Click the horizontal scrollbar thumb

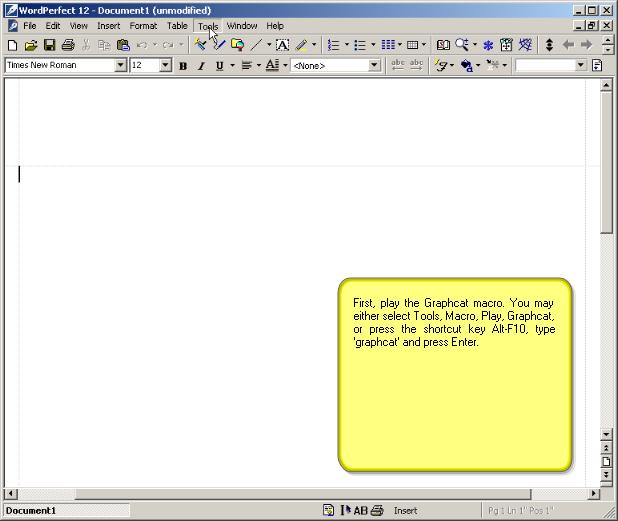click(303, 493)
